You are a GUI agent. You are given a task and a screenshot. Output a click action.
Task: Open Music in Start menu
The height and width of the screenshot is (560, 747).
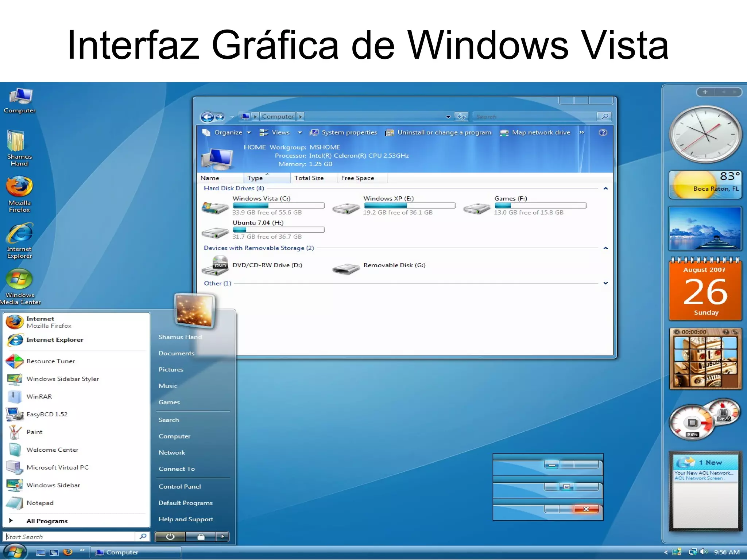168,386
